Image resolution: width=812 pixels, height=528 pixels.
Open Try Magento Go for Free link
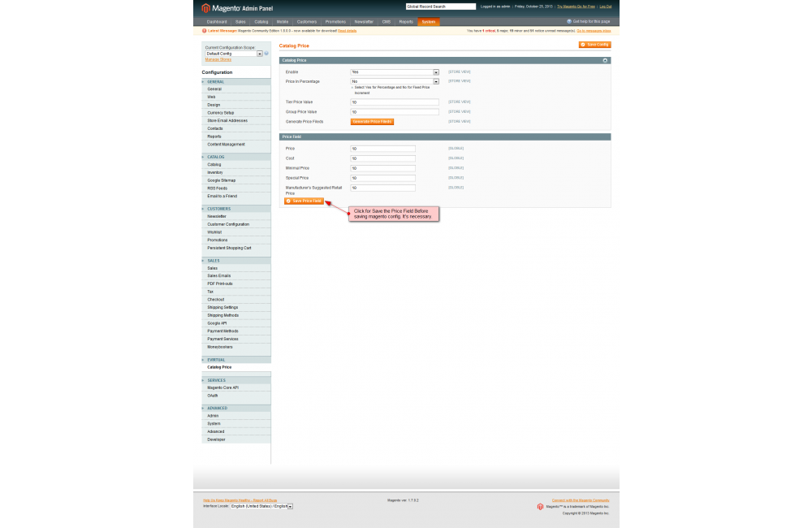click(576, 6)
